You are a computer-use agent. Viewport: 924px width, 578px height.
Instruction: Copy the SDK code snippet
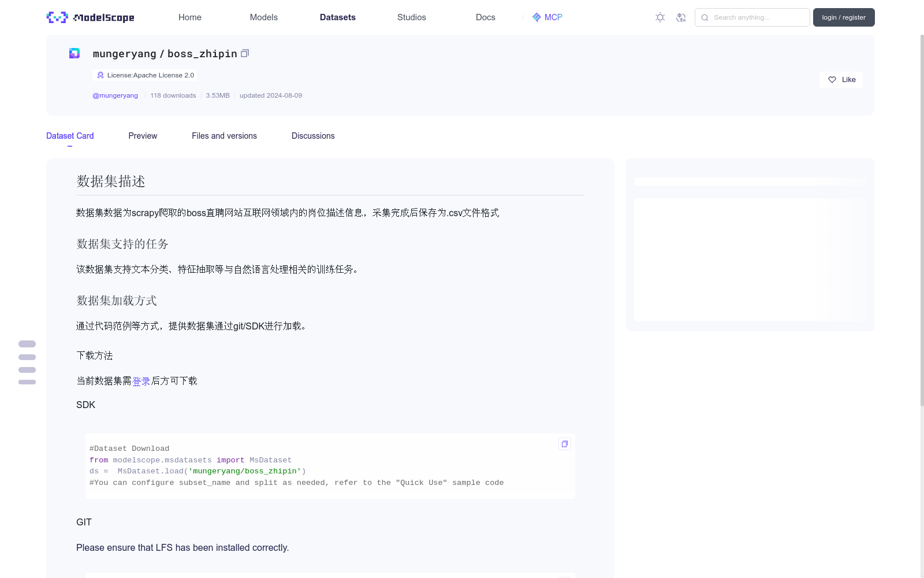pyautogui.click(x=565, y=444)
